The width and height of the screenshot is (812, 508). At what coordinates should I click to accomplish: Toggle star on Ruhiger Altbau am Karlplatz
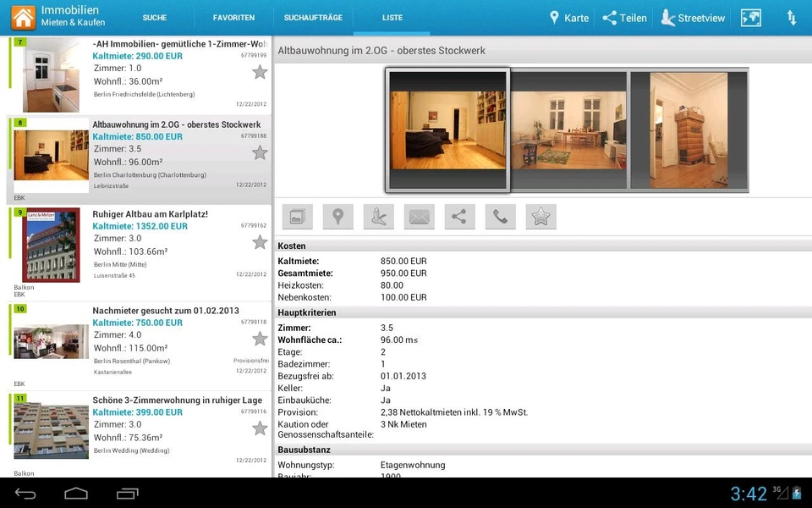click(x=260, y=242)
